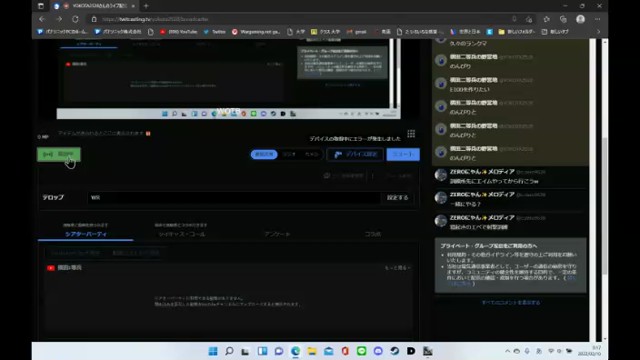640x360 pixels.
Task: Select the blue highlighted broadcast mode pill
Action: point(264,154)
